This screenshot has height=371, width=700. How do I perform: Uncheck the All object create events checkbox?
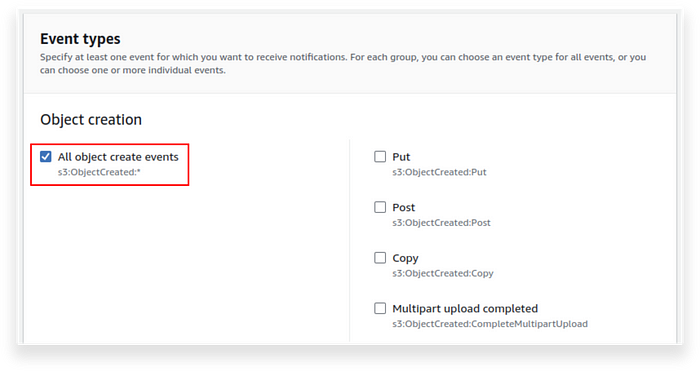[46, 157]
